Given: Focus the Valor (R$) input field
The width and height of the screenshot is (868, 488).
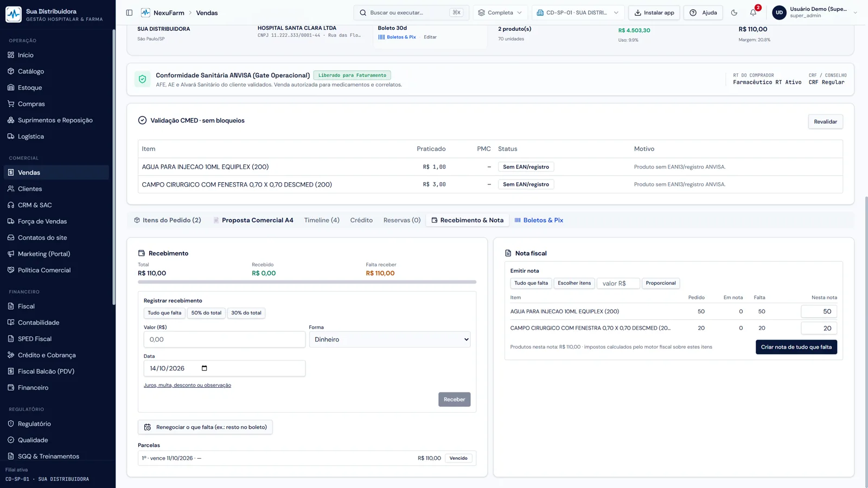Looking at the screenshot, I should tap(225, 339).
